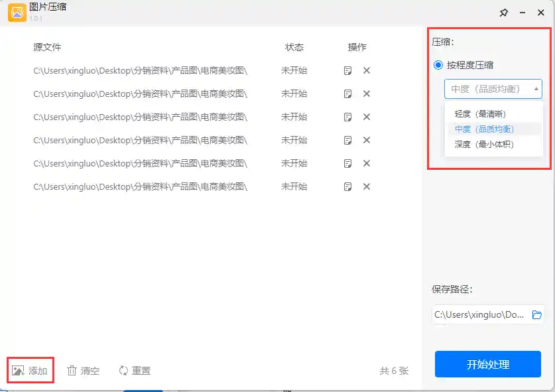Image resolution: width=555 pixels, height=392 pixels.
Task: Open details icon for the second file row
Action: point(347,94)
